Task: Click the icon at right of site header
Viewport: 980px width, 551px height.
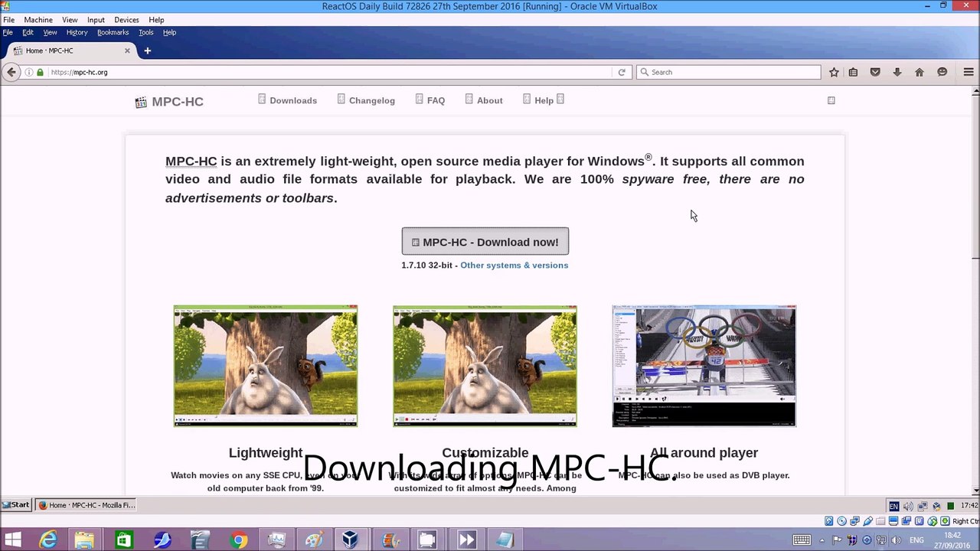Action: (831, 100)
